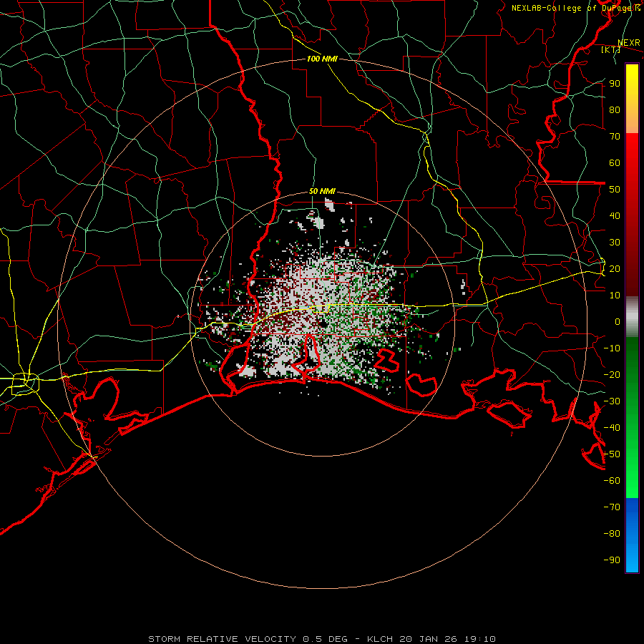Viewport: 644px width, 644px height.
Task: Click the -30 value on velocity scale
Action: tap(612, 401)
